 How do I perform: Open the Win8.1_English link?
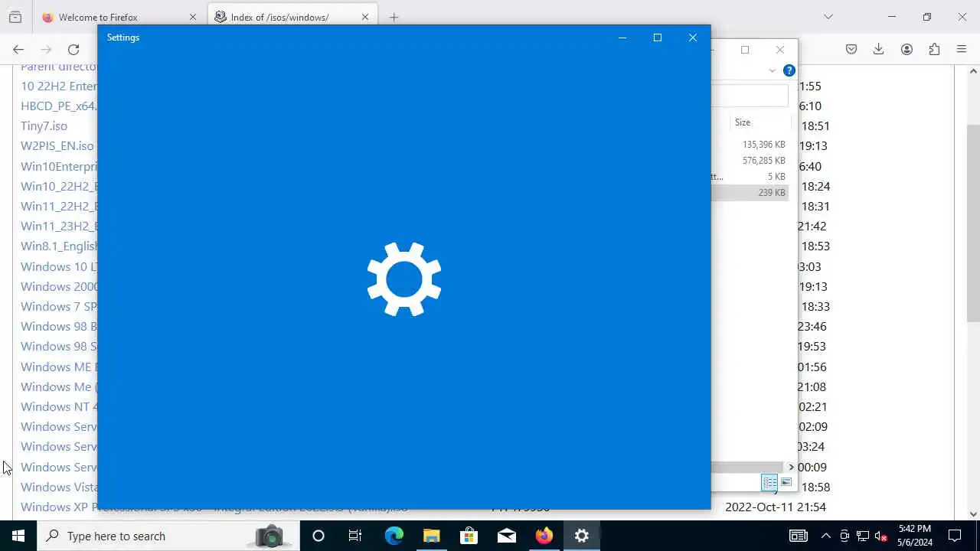click(59, 246)
